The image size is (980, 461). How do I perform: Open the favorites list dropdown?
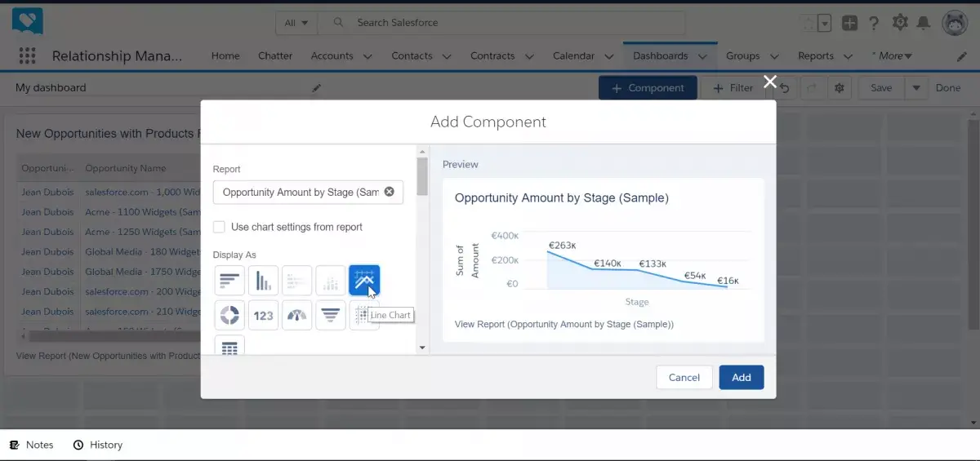(825, 23)
